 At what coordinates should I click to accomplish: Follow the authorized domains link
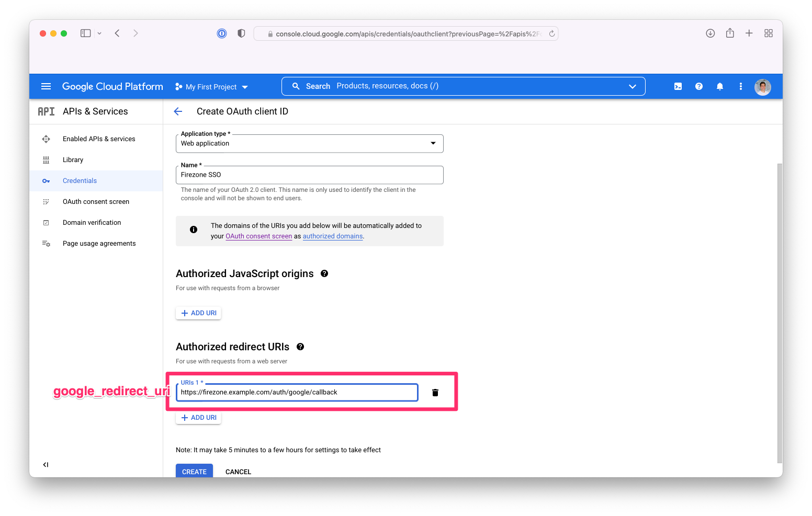coord(332,236)
